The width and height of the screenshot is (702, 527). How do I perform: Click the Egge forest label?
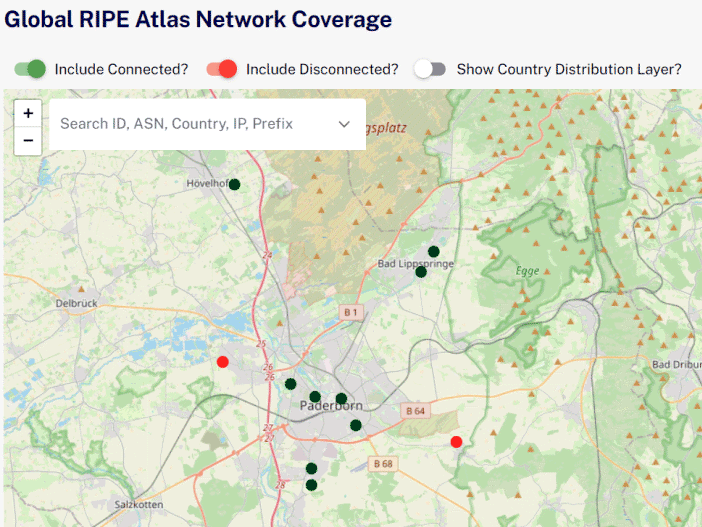click(x=527, y=271)
